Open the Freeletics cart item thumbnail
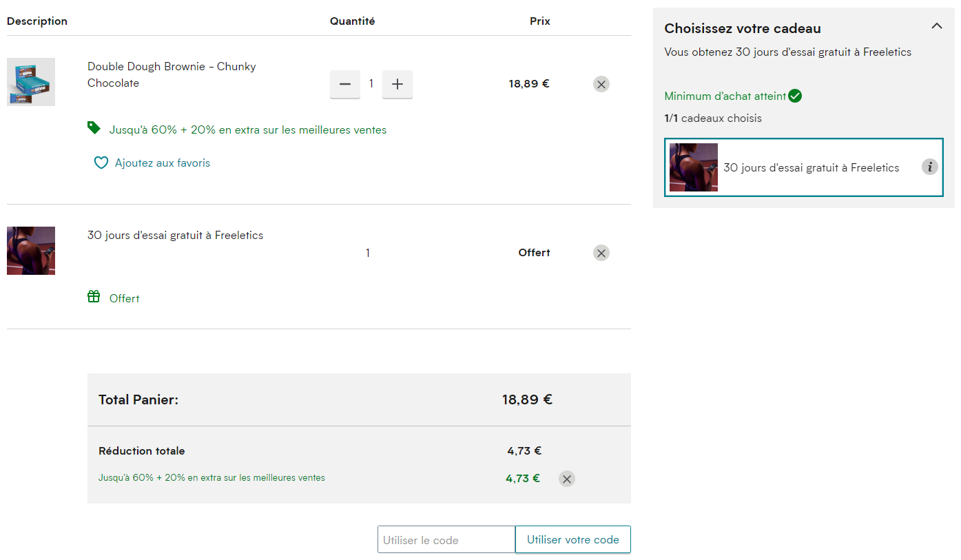961x560 pixels. [x=31, y=251]
